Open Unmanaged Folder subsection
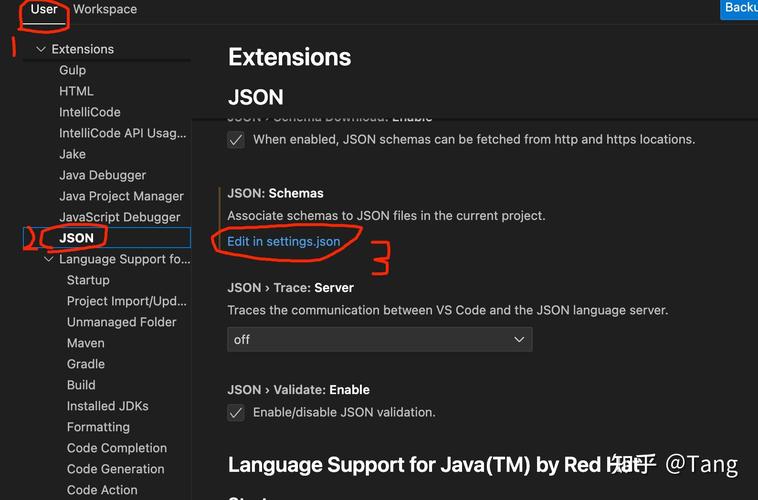The image size is (758, 500). pos(121,322)
